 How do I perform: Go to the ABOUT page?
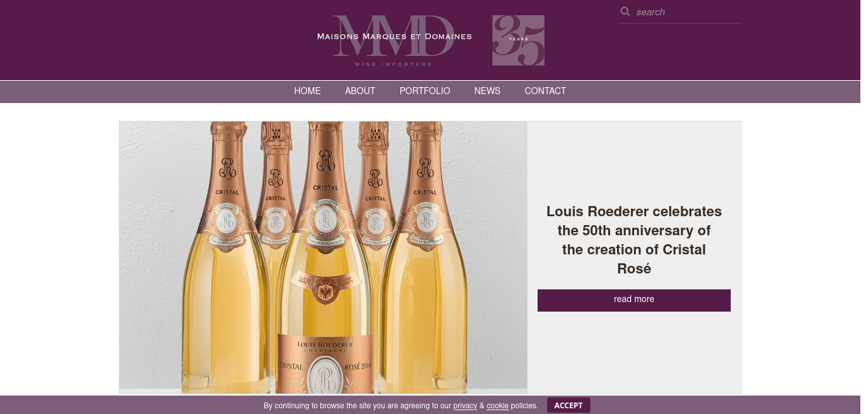360,91
